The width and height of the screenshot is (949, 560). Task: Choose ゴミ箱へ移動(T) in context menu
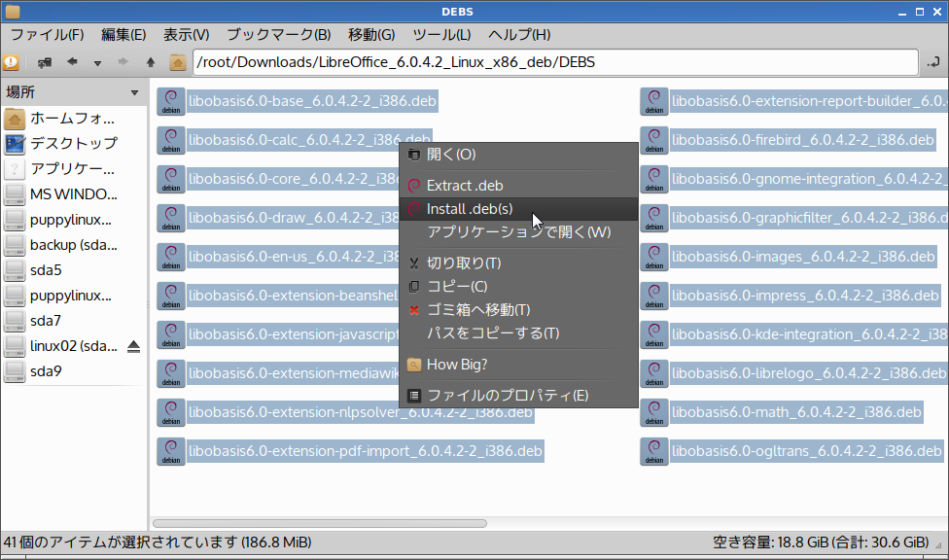click(518, 310)
